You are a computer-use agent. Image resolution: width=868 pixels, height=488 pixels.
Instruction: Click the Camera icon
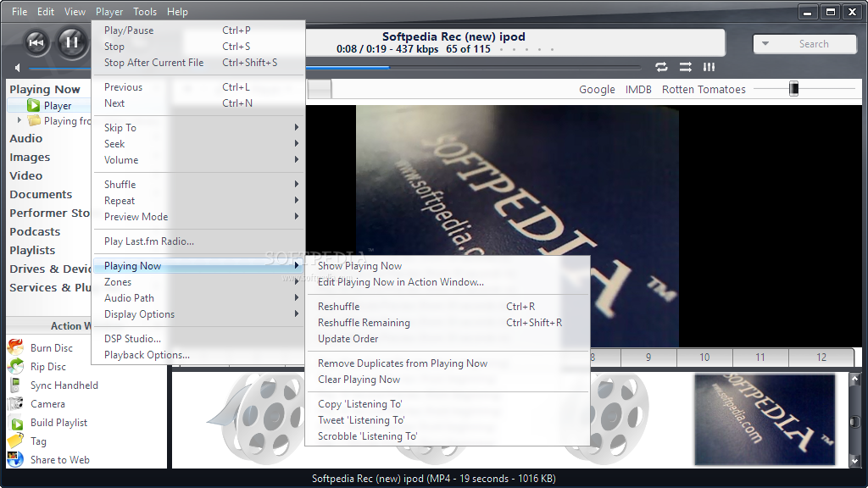coord(15,404)
